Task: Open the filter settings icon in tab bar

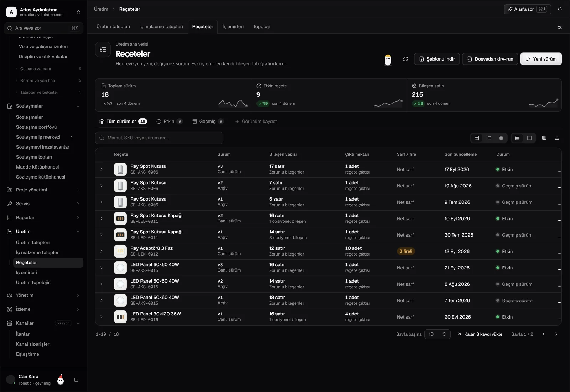Action: click(x=560, y=27)
